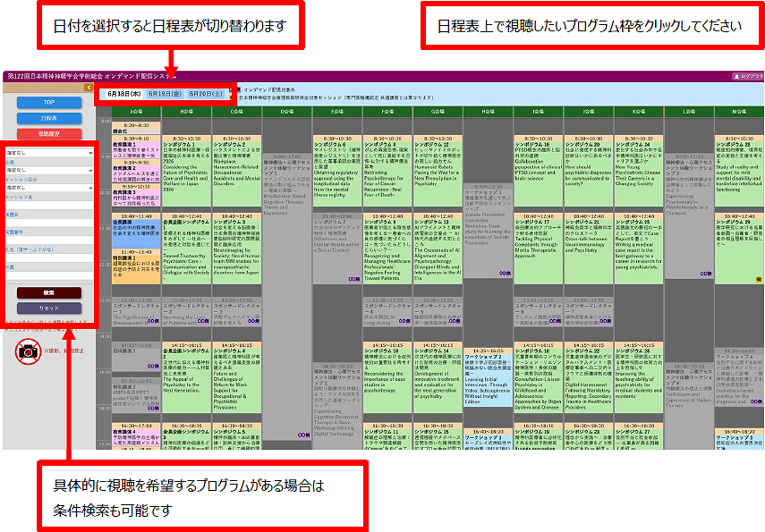The image size is (765, 532).
Task: Click the B会場 column header
Action: [x=186, y=112]
